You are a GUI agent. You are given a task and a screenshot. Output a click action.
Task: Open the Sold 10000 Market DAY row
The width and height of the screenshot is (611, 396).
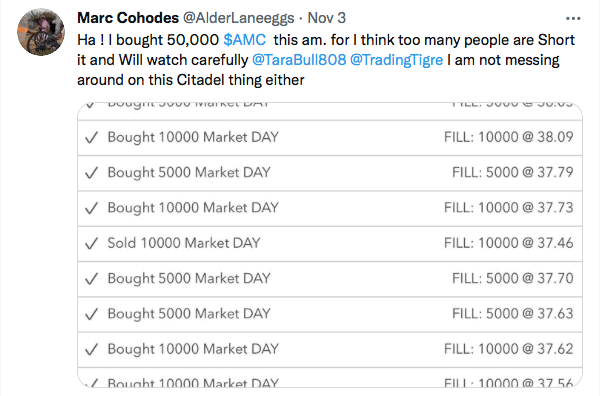[330, 244]
